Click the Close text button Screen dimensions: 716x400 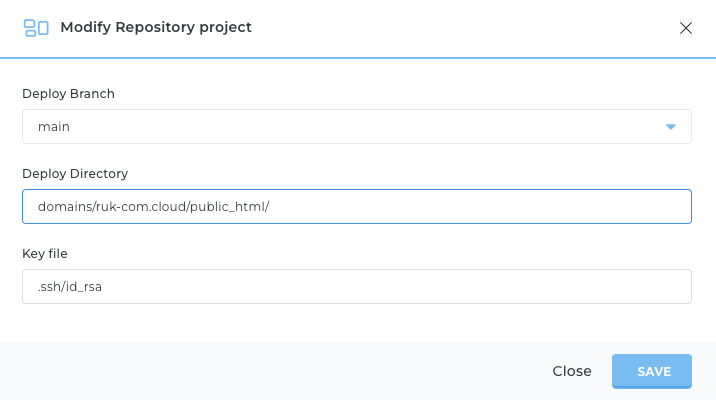tap(572, 371)
